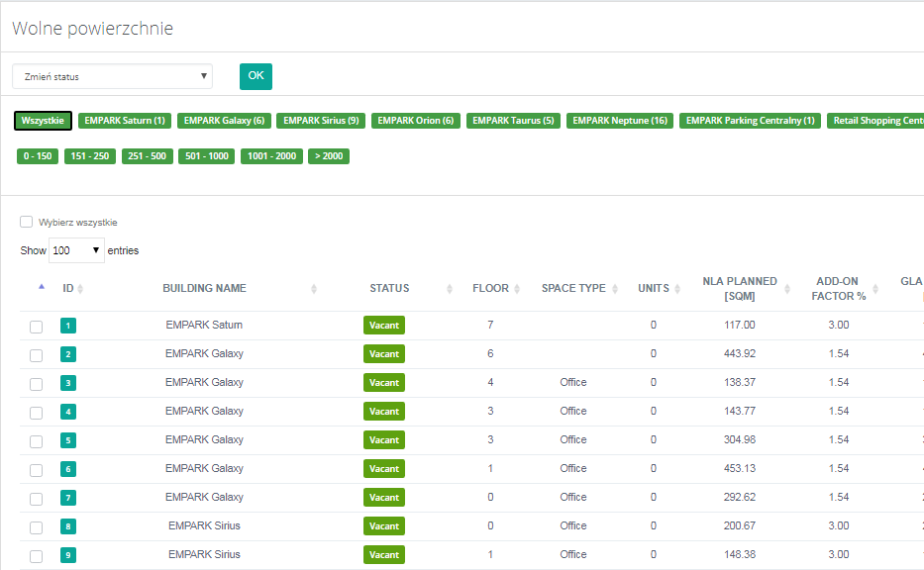Viewport: 924px width, 570px height.
Task: Sort table by BUILDING NAME column
Action: pyautogui.click(x=204, y=289)
